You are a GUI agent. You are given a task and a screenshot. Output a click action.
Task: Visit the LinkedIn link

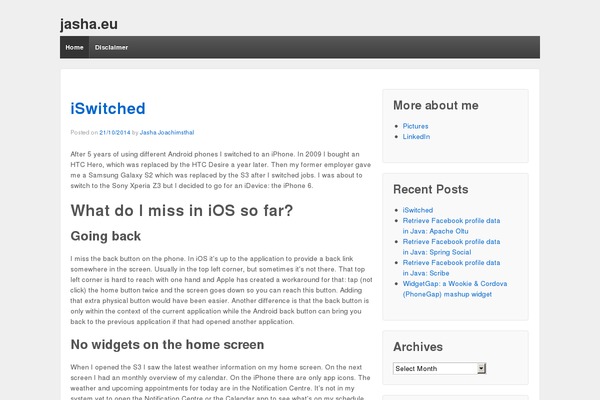point(416,137)
